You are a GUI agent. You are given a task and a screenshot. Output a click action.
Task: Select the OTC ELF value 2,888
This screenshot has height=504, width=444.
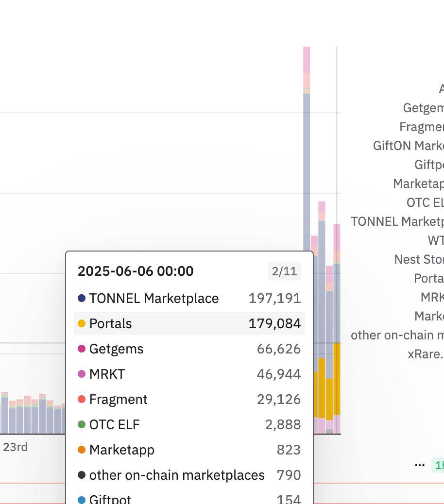(x=283, y=424)
